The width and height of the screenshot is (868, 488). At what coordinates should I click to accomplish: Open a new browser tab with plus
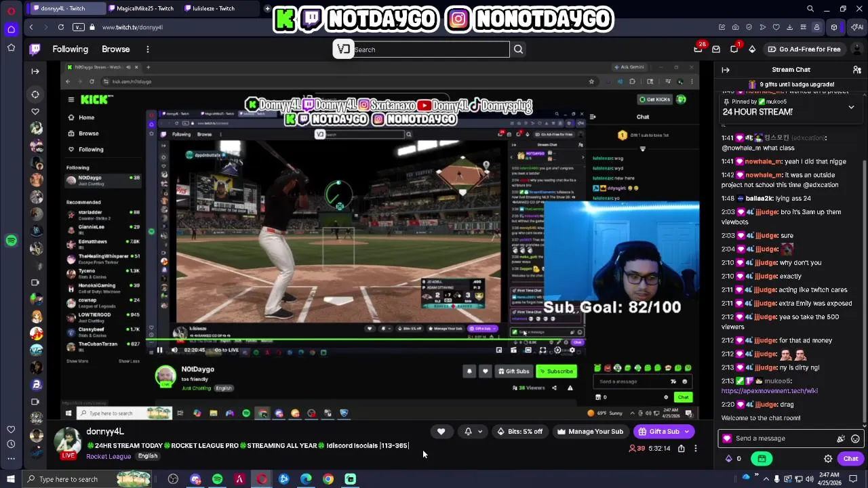[267, 8]
